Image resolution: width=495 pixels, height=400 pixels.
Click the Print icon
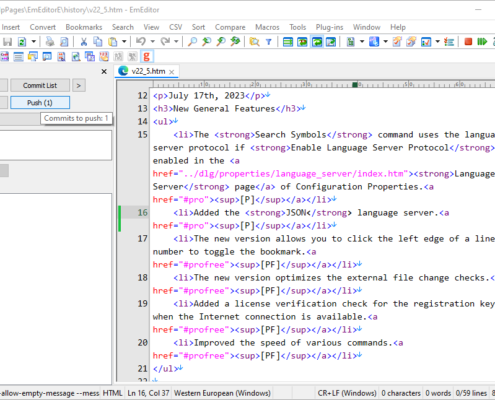pyautogui.click(x=50, y=42)
